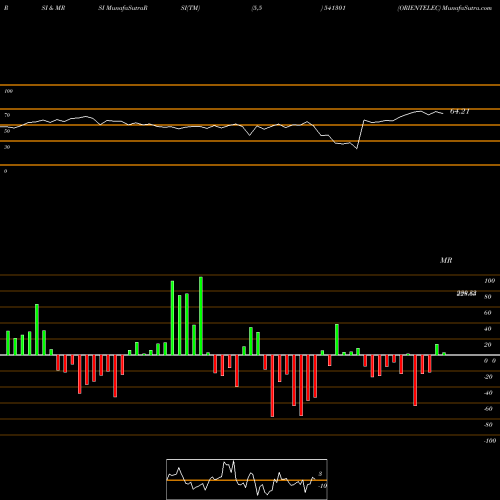Click the -100 label on MR scale

[x=490, y=441]
